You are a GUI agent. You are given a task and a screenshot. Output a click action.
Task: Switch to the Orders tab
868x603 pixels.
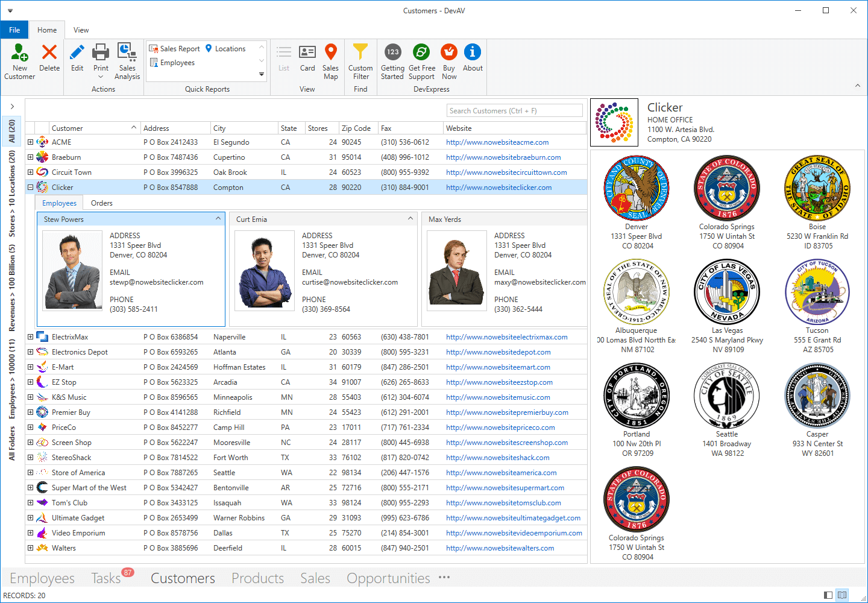click(101, 203)
